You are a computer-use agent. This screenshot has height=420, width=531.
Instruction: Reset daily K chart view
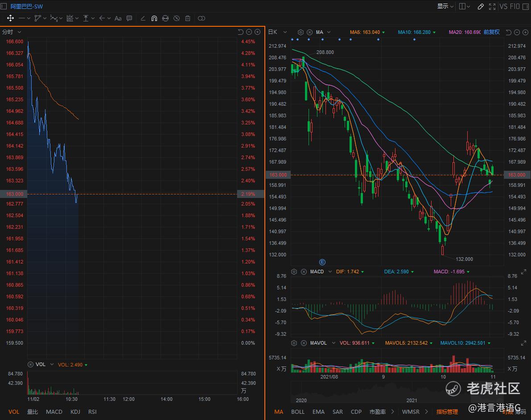508,32
